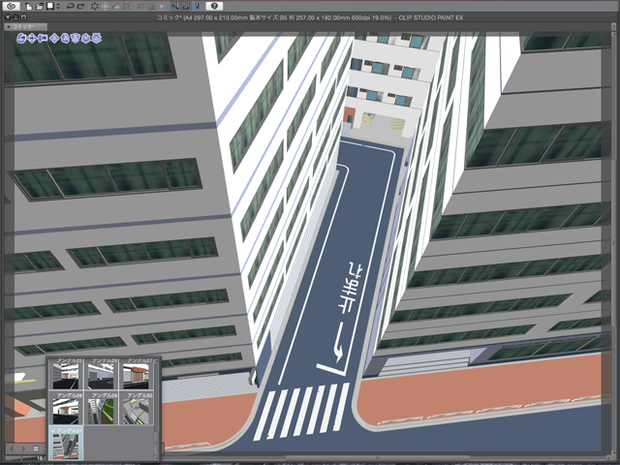This screenshot has height=465, width=620.
Task: Expand the save options stepper arrows
Action: click(x=59, y=6)
